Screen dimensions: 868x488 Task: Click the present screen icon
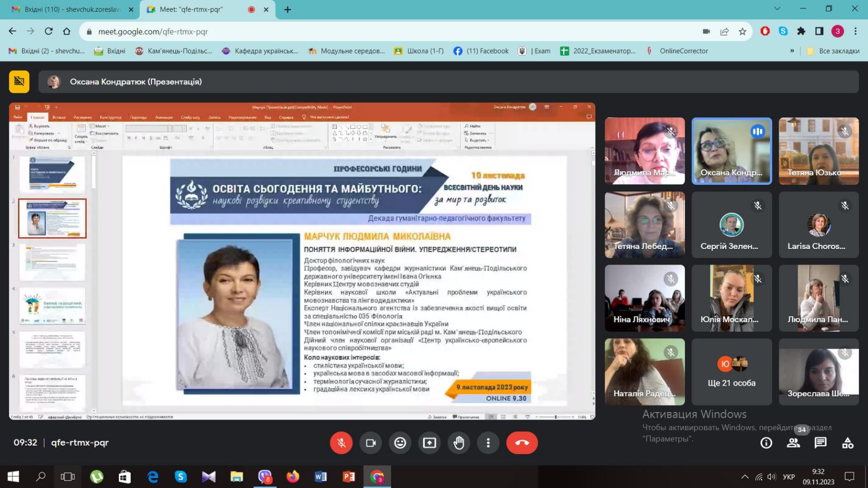429,443
